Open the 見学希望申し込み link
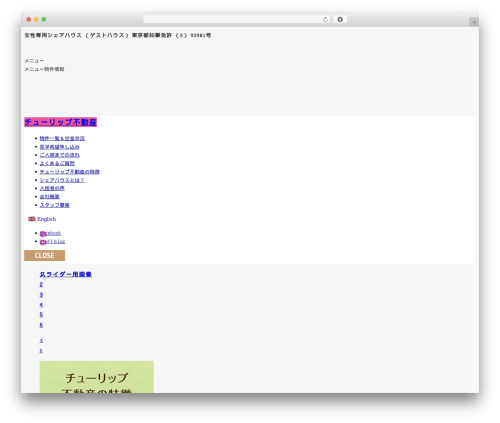Image resolution: width=500 pixels, height=423 pixels. coord(59,147)
